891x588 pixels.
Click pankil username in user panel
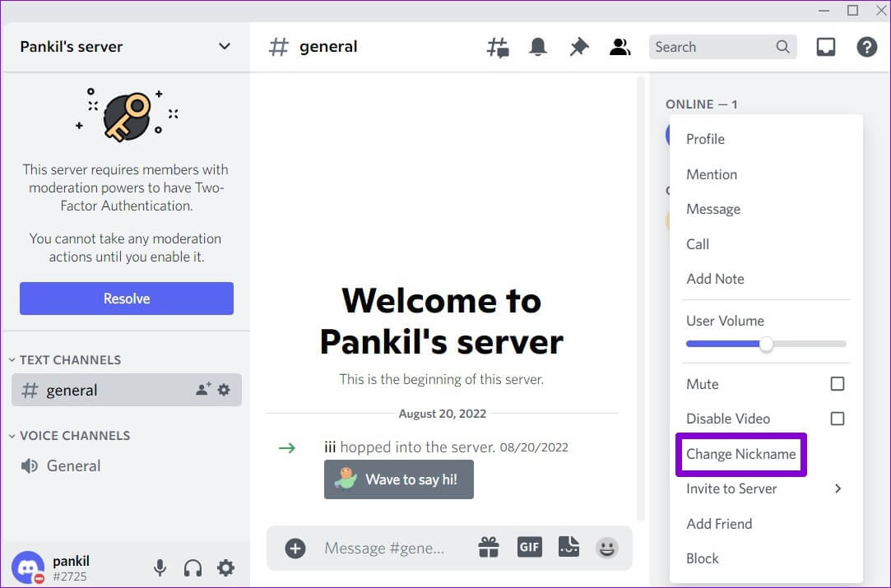71,562
